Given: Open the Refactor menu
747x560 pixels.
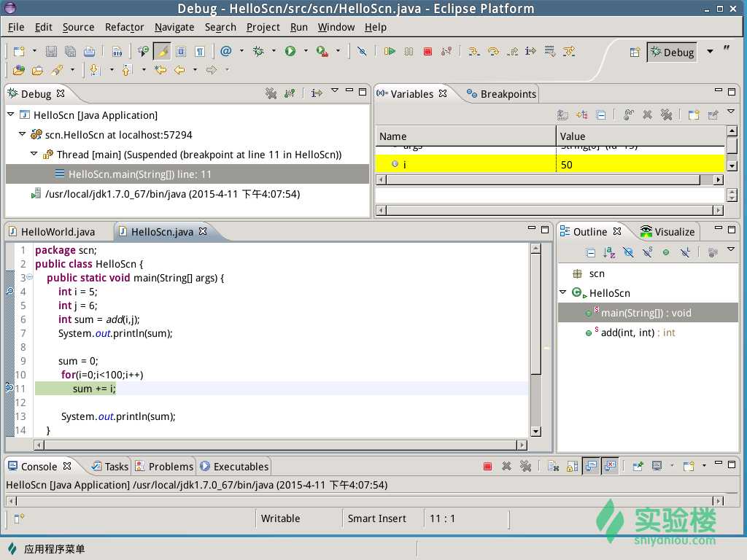Looking at the screenshot, I should click(x=124, y=27).
